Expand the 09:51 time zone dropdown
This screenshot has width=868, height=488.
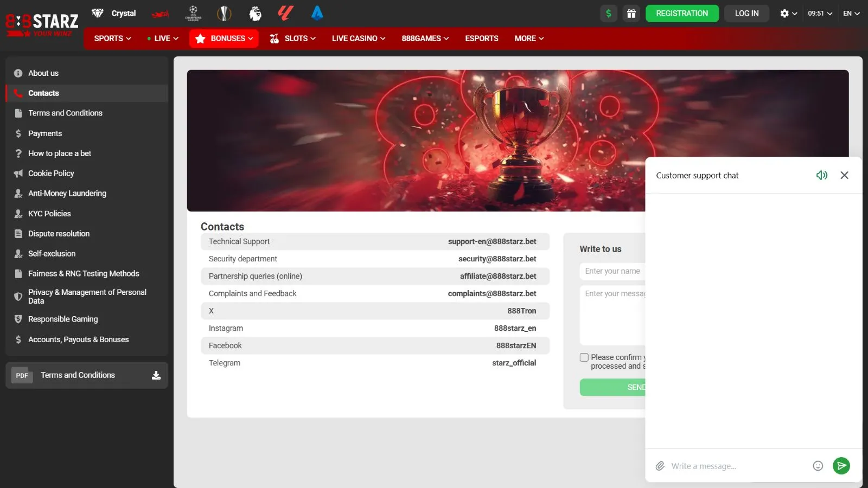tap(820, 14)
